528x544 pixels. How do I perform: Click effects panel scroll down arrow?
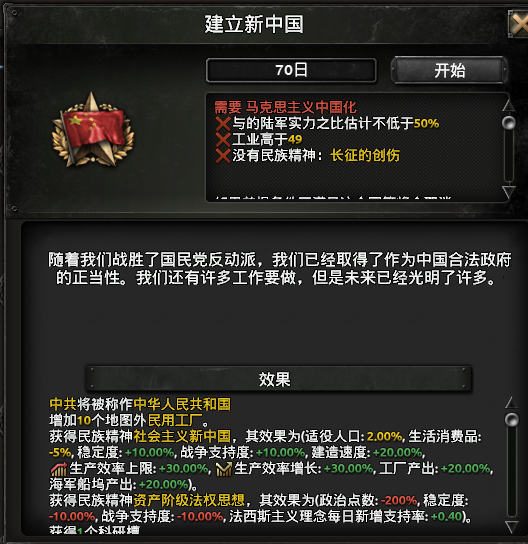(x=511, y=527)
